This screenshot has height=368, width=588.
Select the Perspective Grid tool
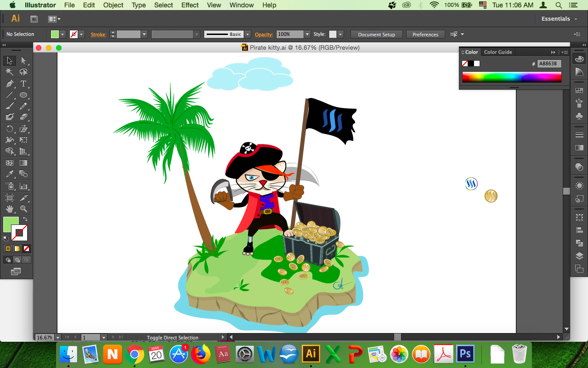tap(23, 151)
